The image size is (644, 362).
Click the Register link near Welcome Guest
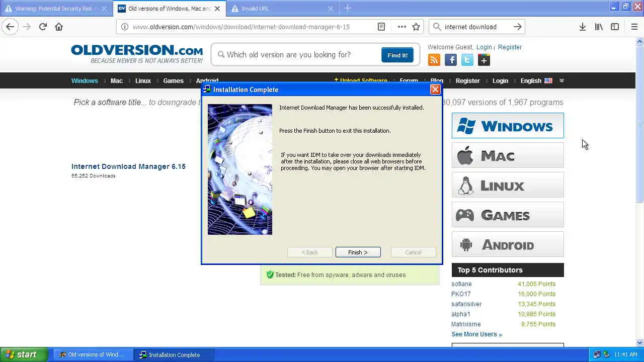[x=510, y=47]
